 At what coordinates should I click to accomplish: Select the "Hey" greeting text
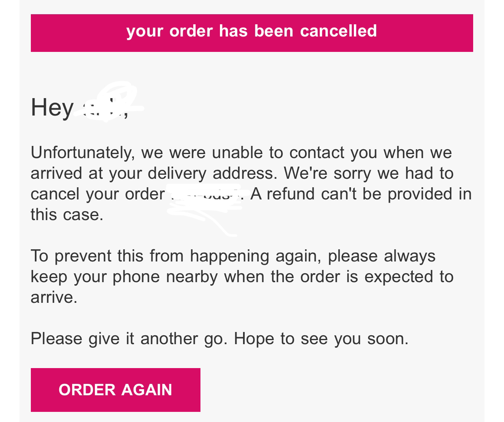[x=52, y=108]
